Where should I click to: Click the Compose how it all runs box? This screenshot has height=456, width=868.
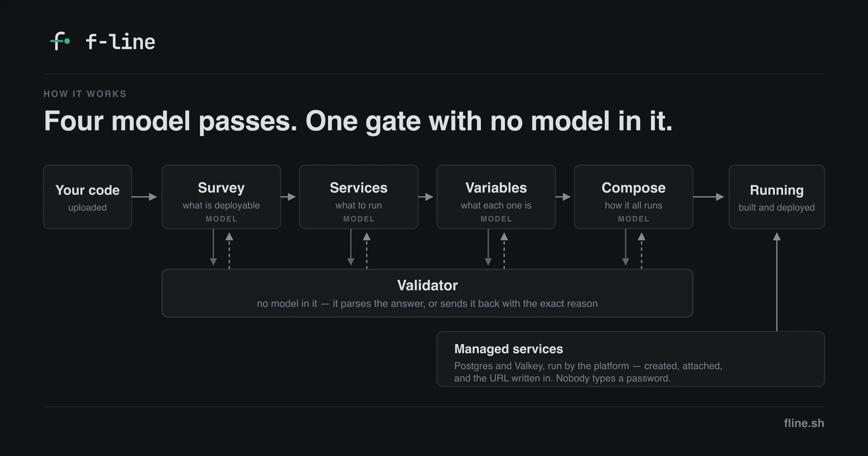(634, 197)
